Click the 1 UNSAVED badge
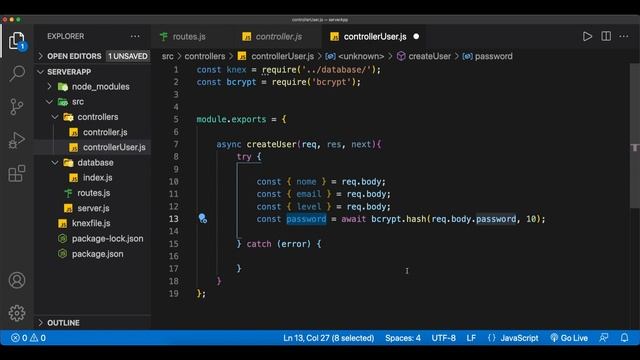The height and width of the screenshot is (360, 640). pos(128,56)
